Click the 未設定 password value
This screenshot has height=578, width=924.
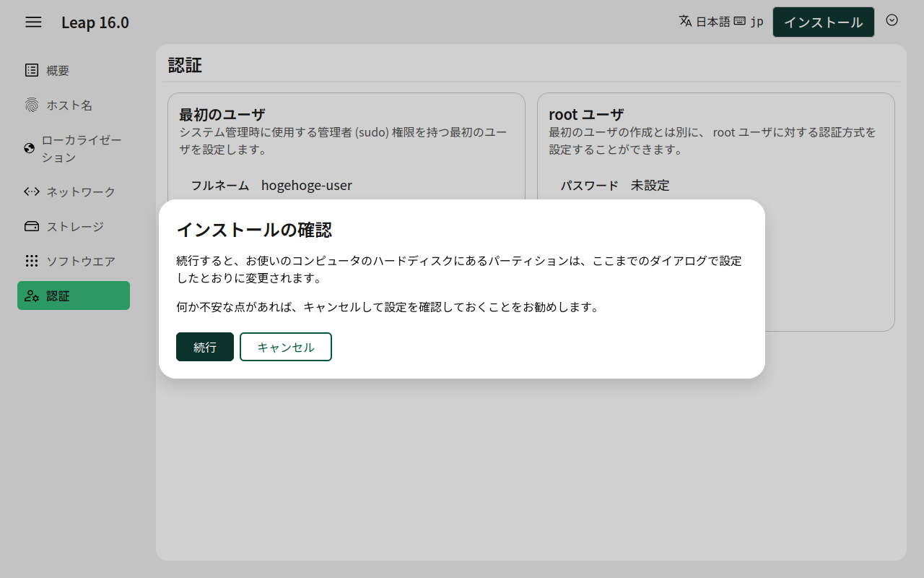point(650,186)
